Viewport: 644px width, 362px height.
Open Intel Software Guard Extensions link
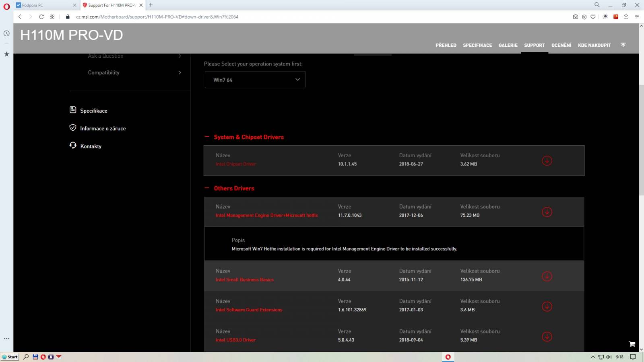(x=249, y=310)
